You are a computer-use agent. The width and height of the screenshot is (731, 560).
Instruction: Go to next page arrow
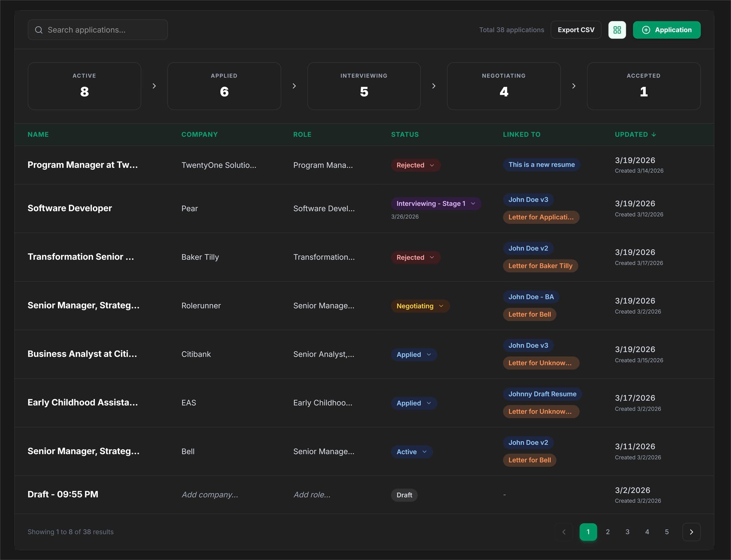[691, 532]
